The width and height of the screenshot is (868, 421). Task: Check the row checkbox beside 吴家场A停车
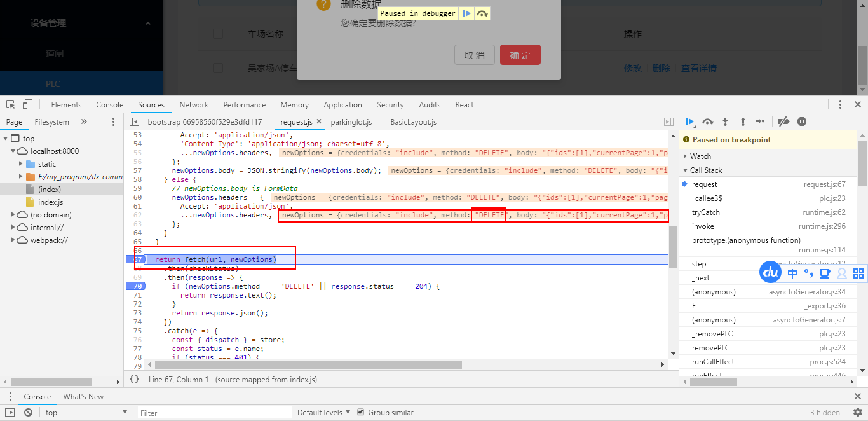pyautogui.click(x=218, y=68)
